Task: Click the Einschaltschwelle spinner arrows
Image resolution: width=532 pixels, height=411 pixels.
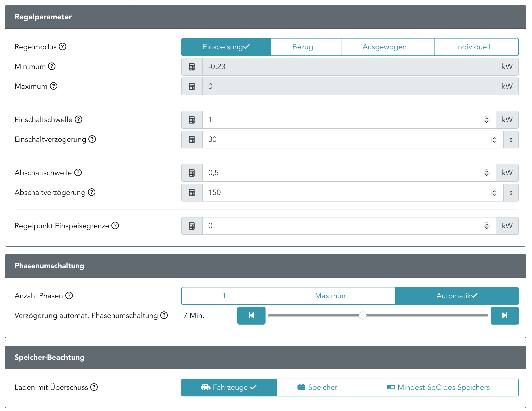Action: coord(486,120)
